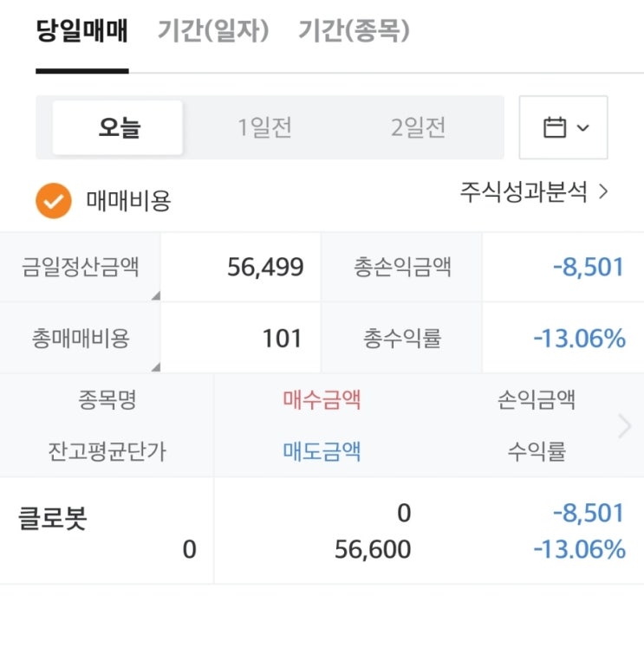Screen dimensions: 644x660
Task: Tap the 종목명 column header
Action: point(107,400)
